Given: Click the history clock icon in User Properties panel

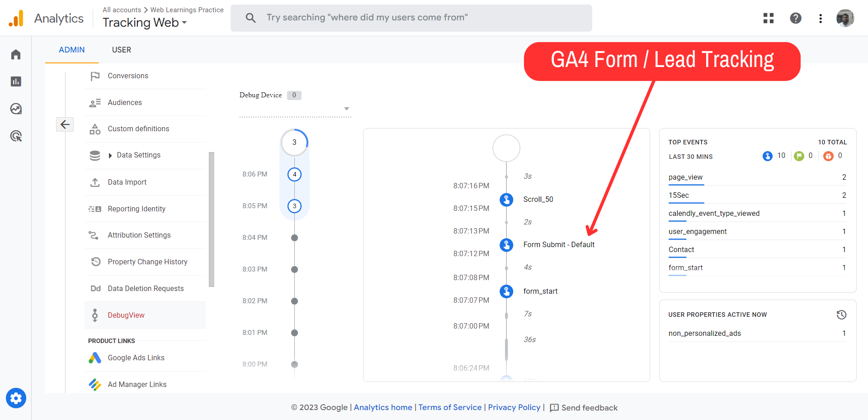Looking at the screenshot, I should pos(841,315).
